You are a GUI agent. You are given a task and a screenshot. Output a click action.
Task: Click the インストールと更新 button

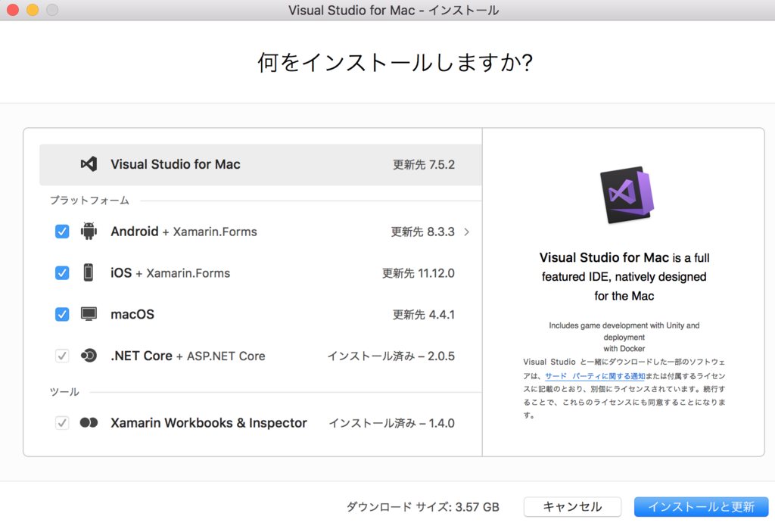701,507
